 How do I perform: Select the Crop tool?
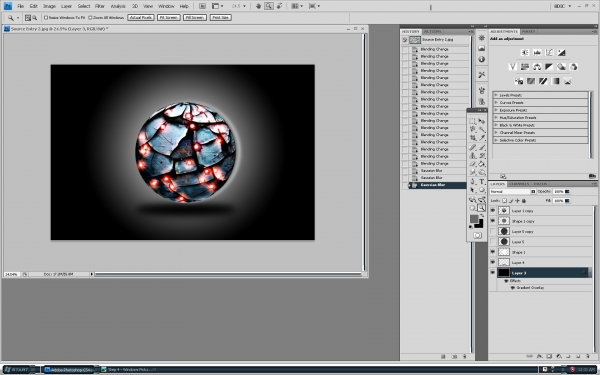click(x=473, y=138)
